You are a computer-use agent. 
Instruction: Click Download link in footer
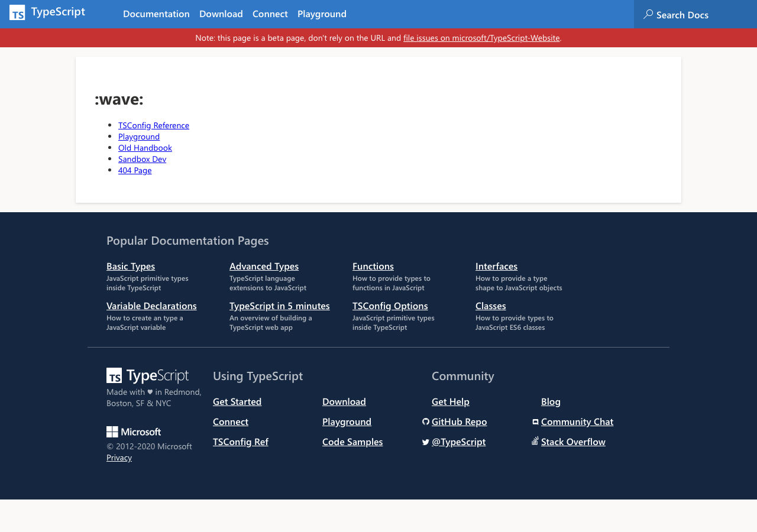click(344, 401)
